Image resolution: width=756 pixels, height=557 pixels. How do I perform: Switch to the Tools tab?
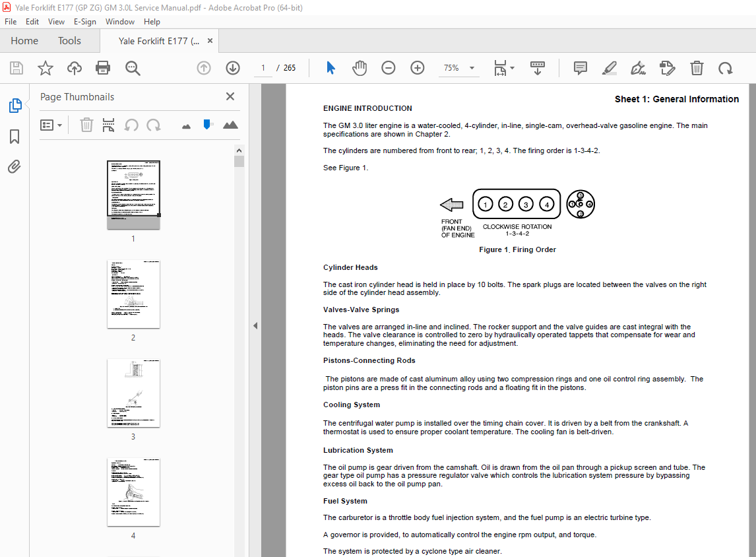click(69, 41)
